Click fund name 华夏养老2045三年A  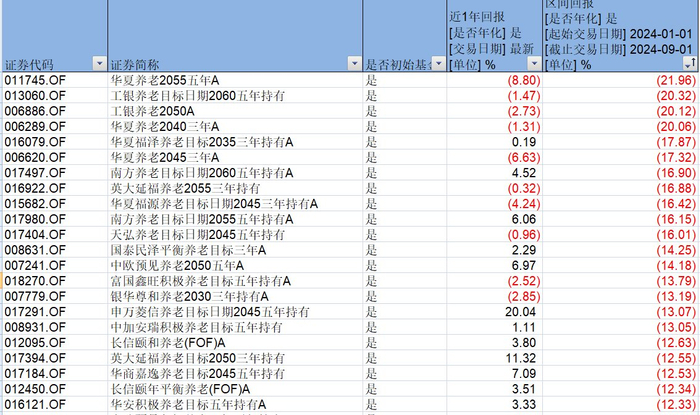coord(165,158)
